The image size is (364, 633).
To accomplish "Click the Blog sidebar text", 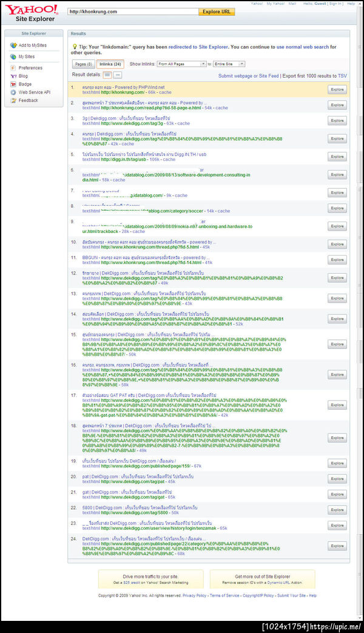I will pyautogui.click(x=23, y=76).
